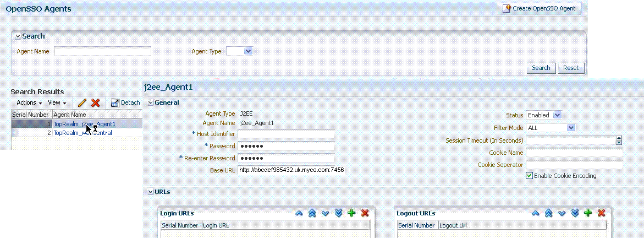644x238 pixels.
Task: Click the Host Identifier field
Action: [x=287, y=134]
